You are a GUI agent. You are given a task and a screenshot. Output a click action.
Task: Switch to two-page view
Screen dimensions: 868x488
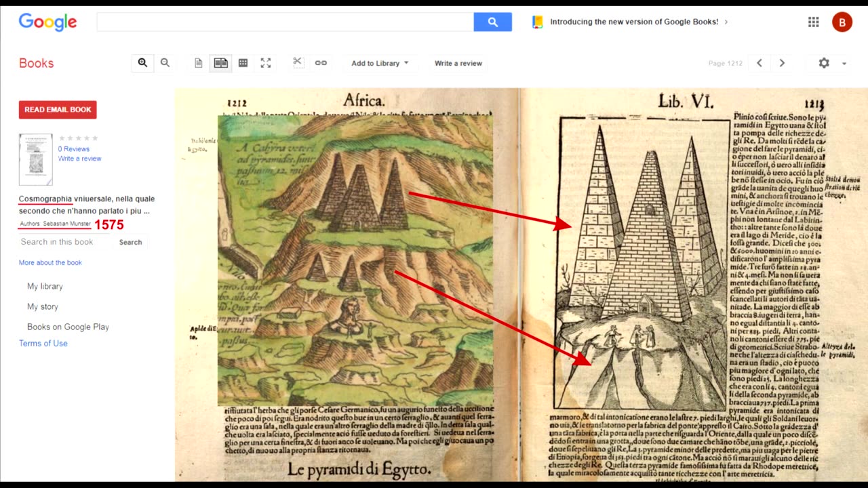pyautogui.click(x=221, y=63)
